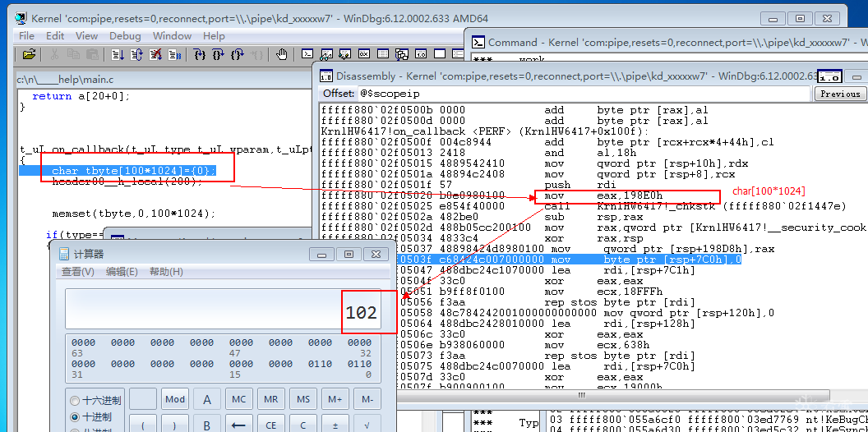The height and width of the screenshot is (432, 868).
Task: Click the Previous button in Disassembly
Action: 840,94
